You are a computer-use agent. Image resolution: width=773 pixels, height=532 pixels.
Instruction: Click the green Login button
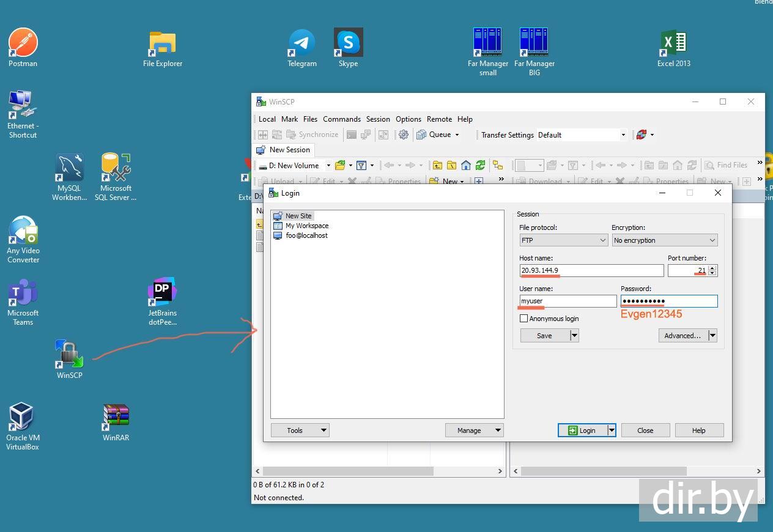pyautogui.click(x=582, y=430)
